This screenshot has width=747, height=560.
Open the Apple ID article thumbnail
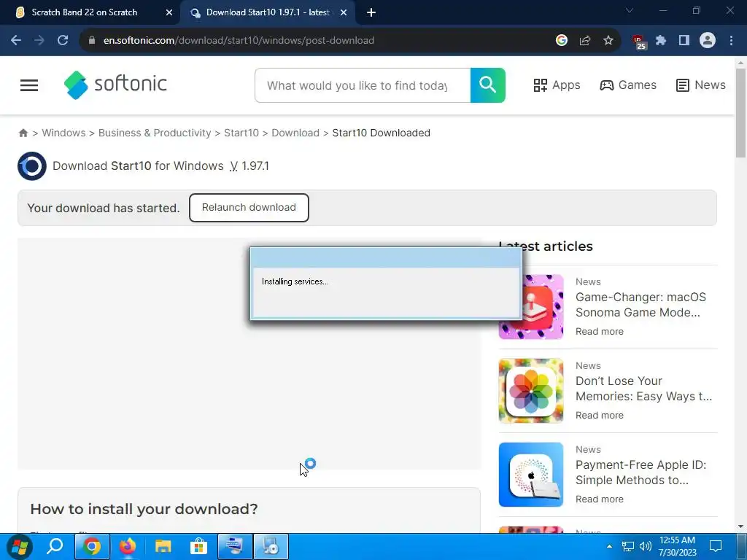coord(531,474)
